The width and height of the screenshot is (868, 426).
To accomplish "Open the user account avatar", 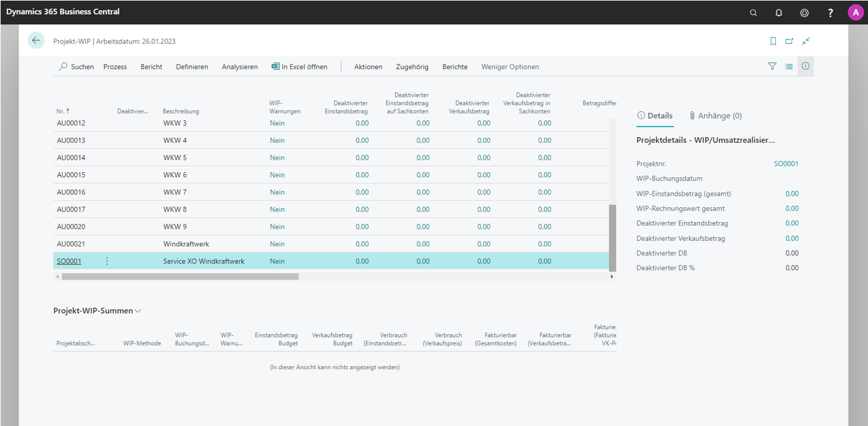I will [856, 12].
